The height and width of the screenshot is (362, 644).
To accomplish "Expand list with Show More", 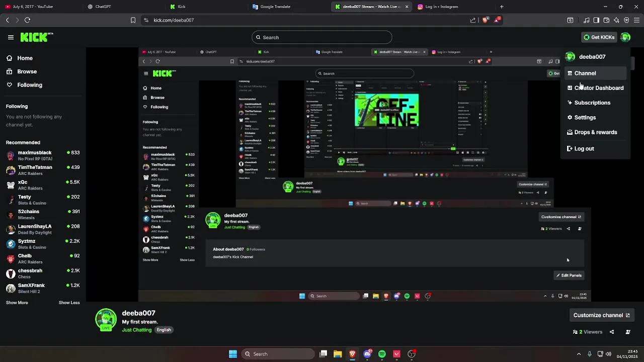I will pos(17,303).
